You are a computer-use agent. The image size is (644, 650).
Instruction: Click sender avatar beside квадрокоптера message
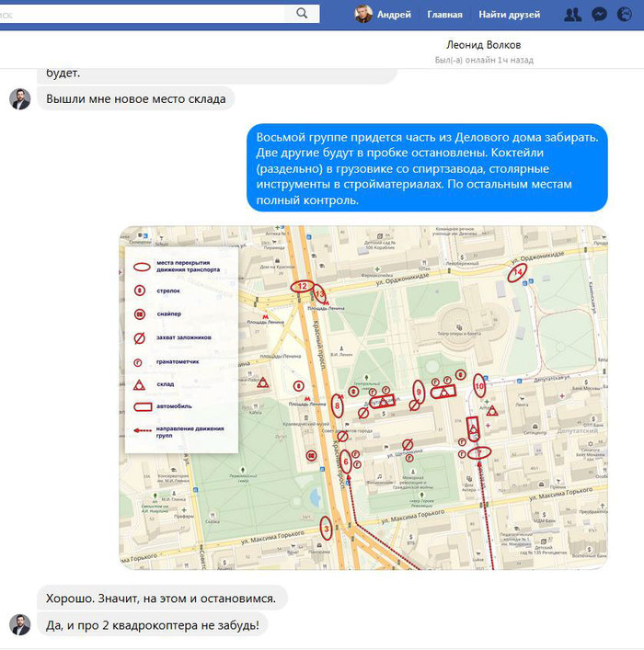click(20, 624)
